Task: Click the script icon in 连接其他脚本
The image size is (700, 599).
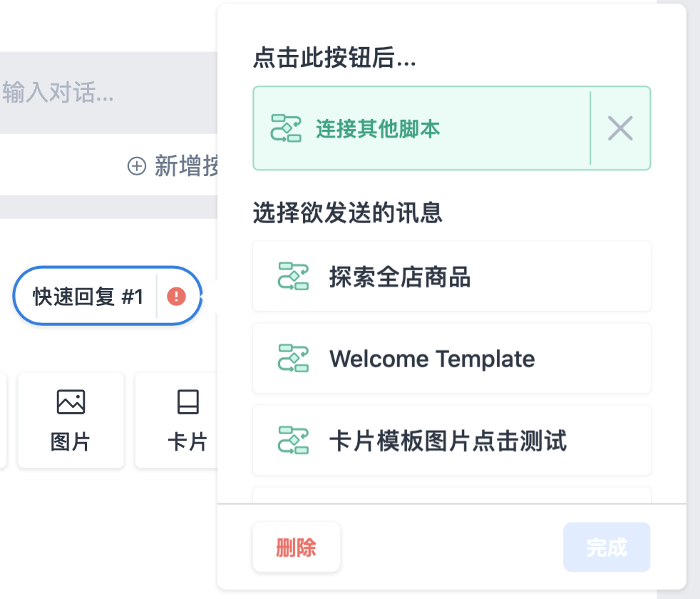Action: 286,128
